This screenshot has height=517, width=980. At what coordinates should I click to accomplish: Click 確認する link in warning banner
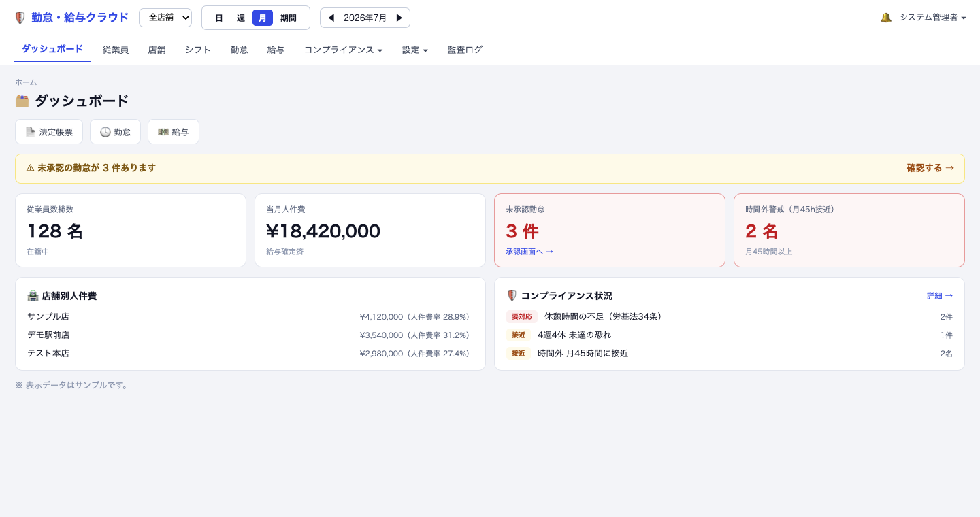point(930,168)
